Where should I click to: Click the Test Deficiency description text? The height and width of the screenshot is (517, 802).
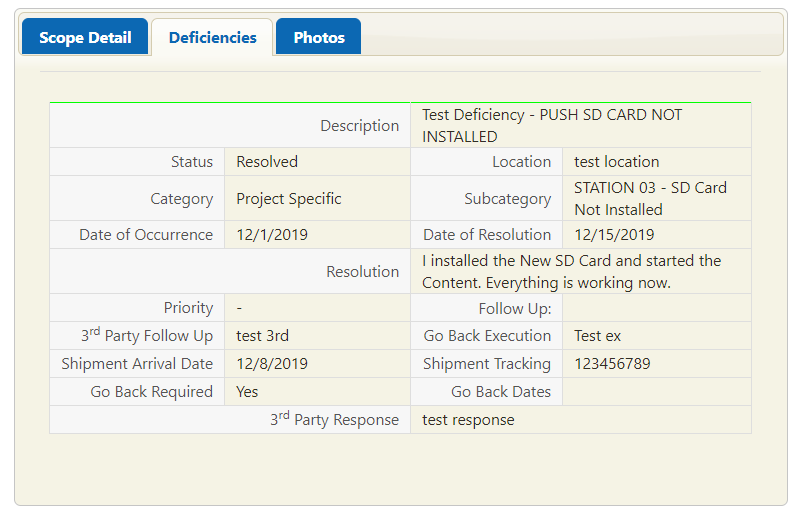coord(552,125)
